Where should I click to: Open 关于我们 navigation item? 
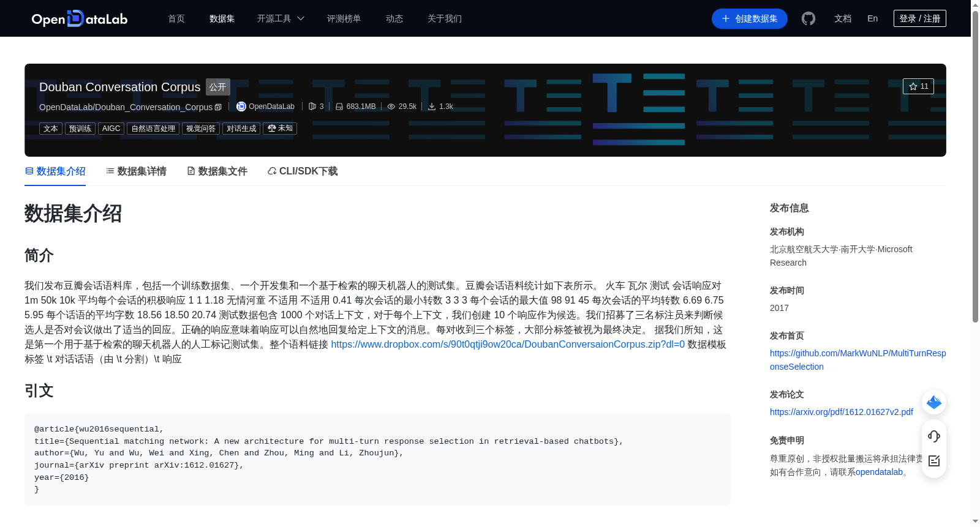[445, 18]
